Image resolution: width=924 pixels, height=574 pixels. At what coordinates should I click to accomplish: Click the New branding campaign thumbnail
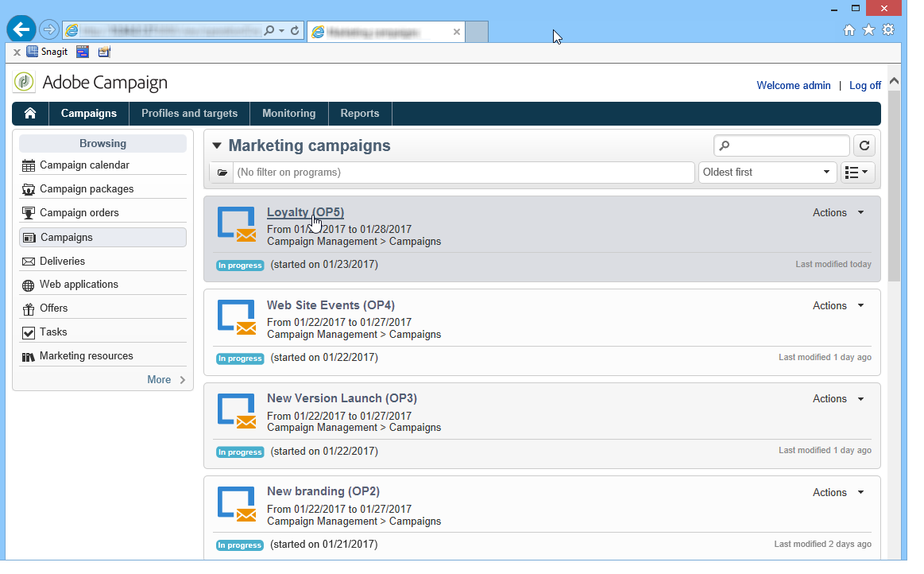click(x=236, y=504)
